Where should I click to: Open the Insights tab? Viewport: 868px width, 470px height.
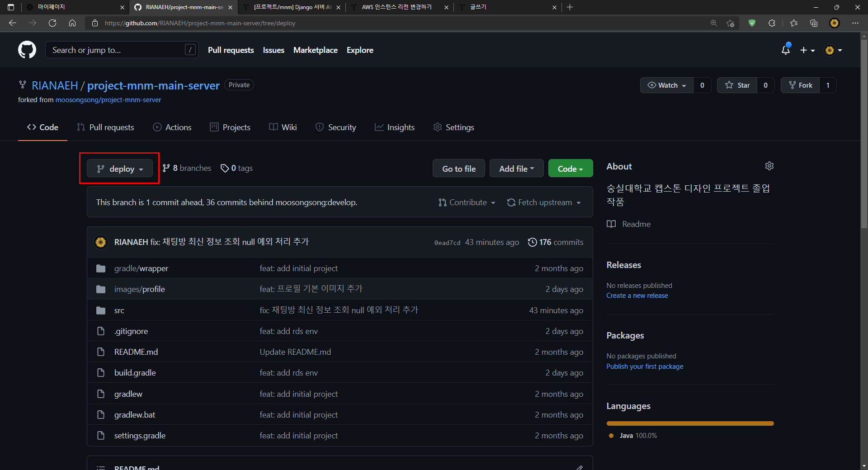395,127
